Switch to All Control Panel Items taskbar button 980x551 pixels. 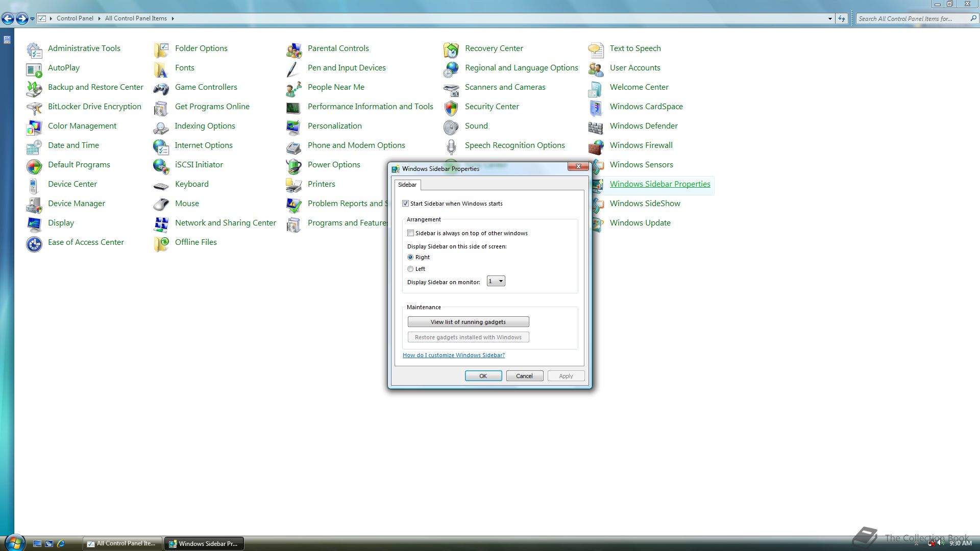[122, 543]
